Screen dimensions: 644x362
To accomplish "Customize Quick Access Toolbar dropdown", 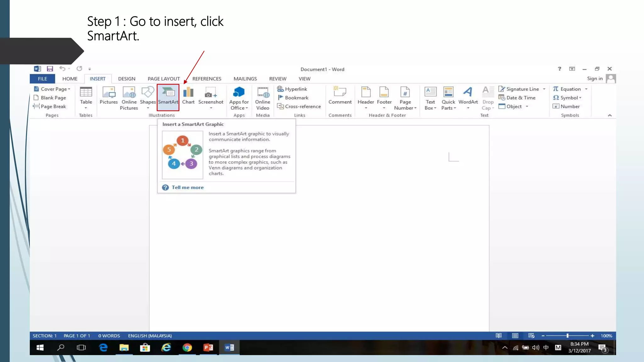I will pos(90,69).
